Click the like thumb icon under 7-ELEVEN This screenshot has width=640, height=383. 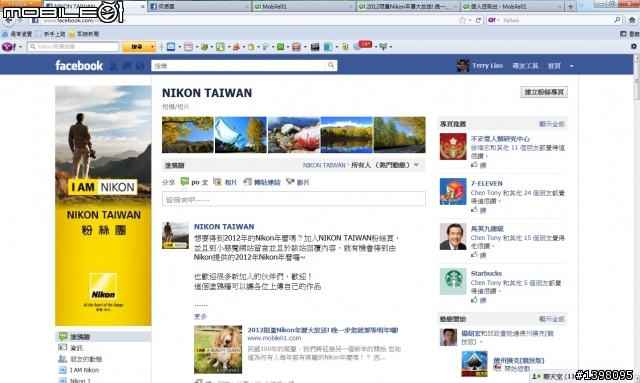[474, 210]
